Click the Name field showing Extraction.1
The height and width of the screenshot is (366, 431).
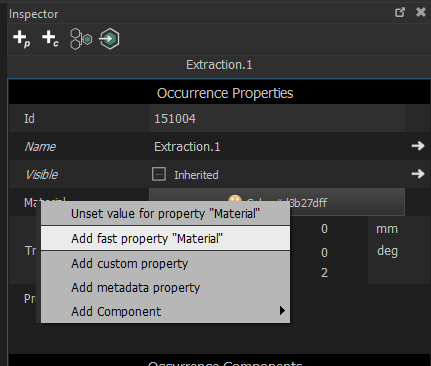click(277, 146)
